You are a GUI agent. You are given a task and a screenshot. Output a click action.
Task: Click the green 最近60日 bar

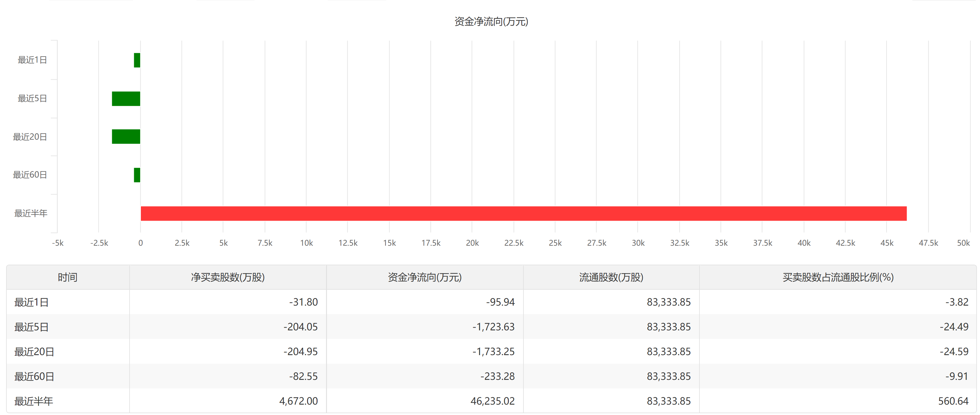137,175
